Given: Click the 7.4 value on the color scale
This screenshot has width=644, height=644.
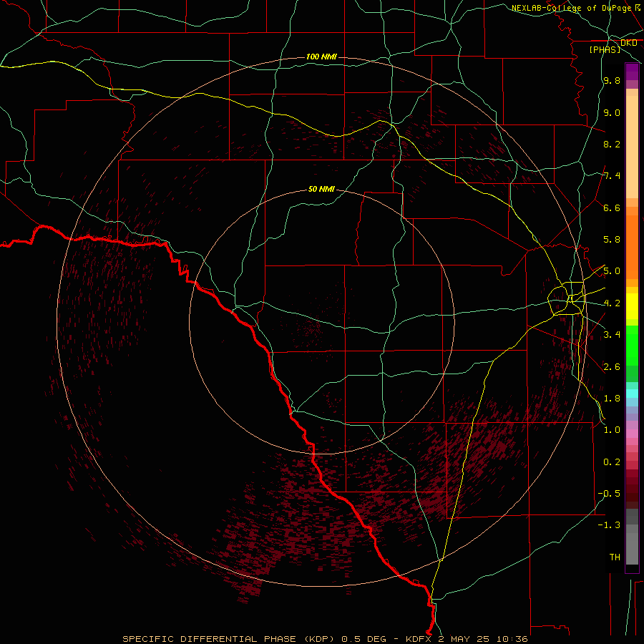Looking at the screenshot, I should click(x=612, y=176).
